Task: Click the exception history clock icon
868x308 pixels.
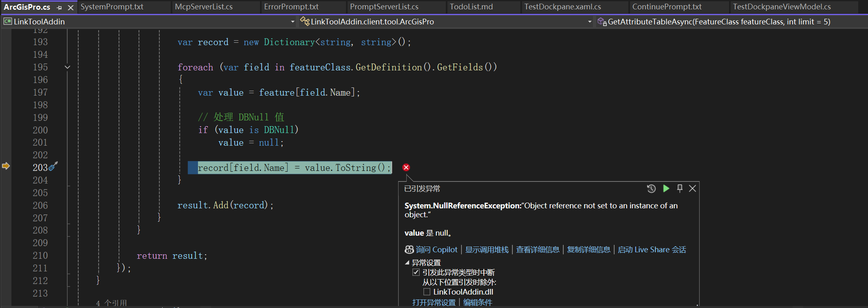Action: click(651, 188)
